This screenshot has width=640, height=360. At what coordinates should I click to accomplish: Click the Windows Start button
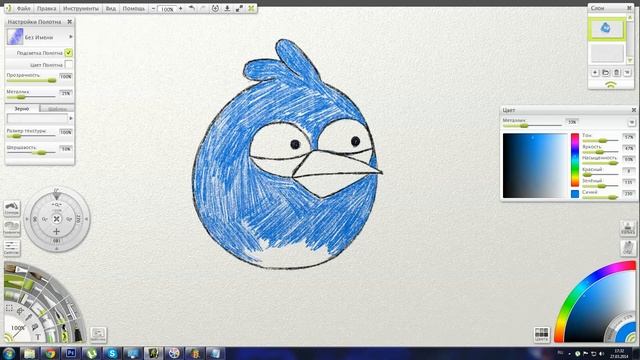pos(9,353)
